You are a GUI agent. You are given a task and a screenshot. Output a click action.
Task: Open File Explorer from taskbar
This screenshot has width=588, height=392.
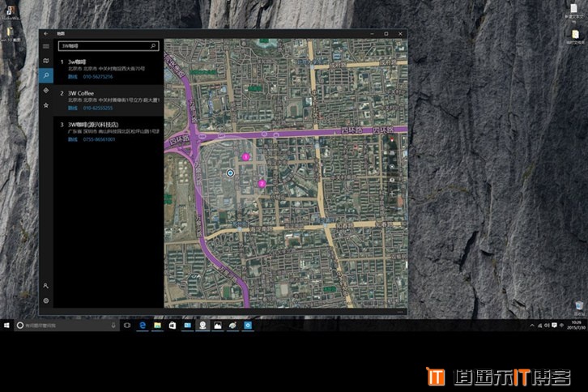pyautogui.click(x=157, y=326)
